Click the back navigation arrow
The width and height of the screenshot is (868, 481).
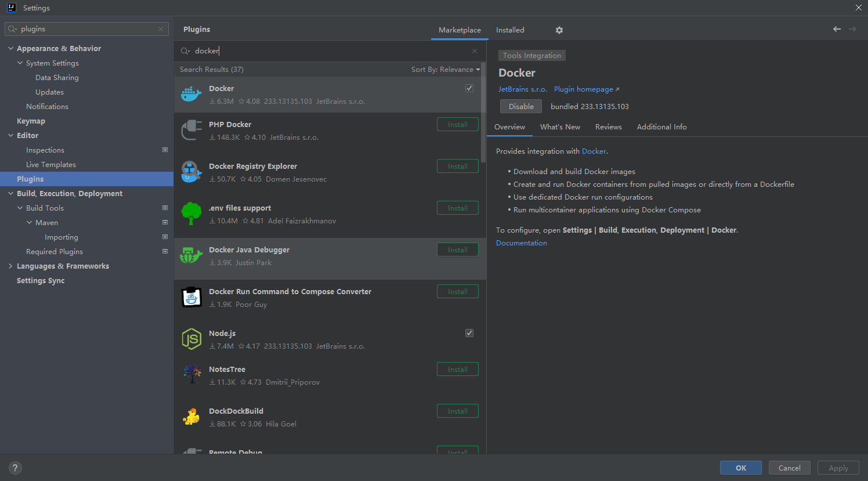click(x=837, y=29)
